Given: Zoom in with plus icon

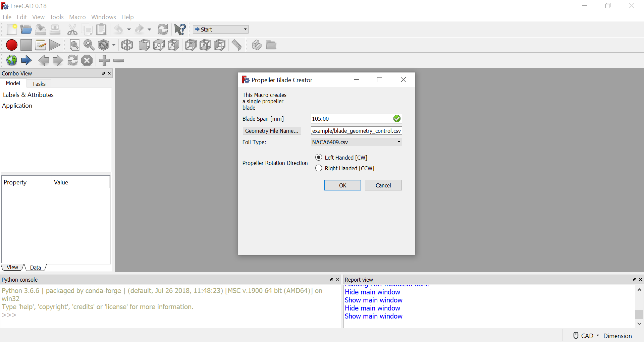Looking at the screenshot, I should click(104, 60).
